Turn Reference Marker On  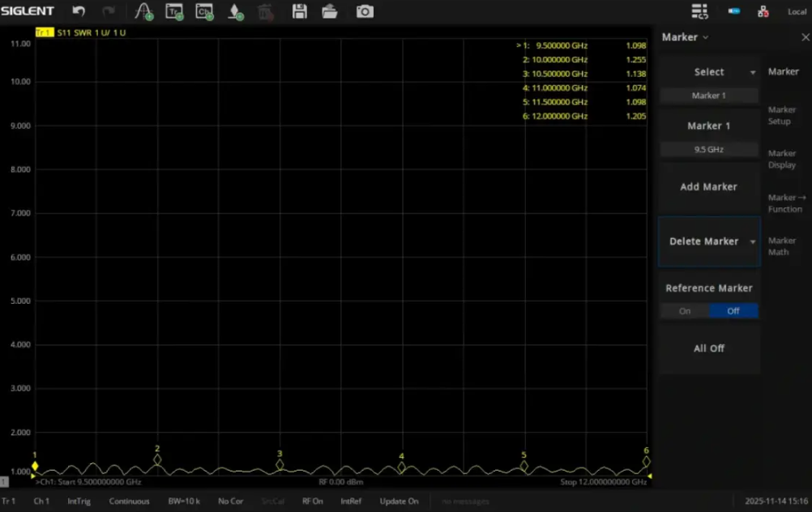tap(685, 311)
